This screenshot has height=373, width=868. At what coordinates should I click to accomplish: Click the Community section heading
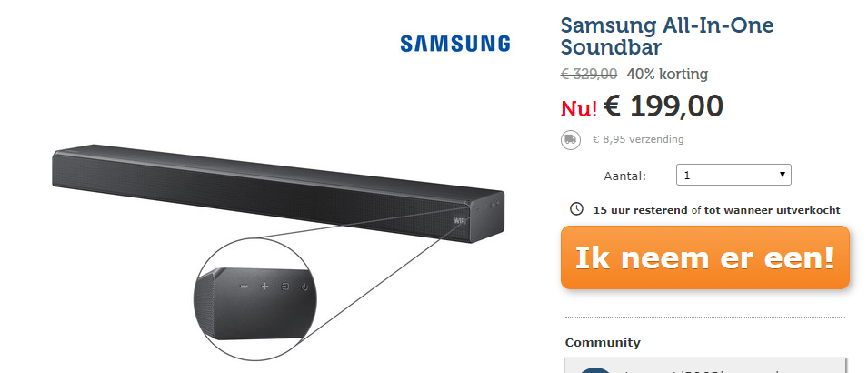coord(603,342)
